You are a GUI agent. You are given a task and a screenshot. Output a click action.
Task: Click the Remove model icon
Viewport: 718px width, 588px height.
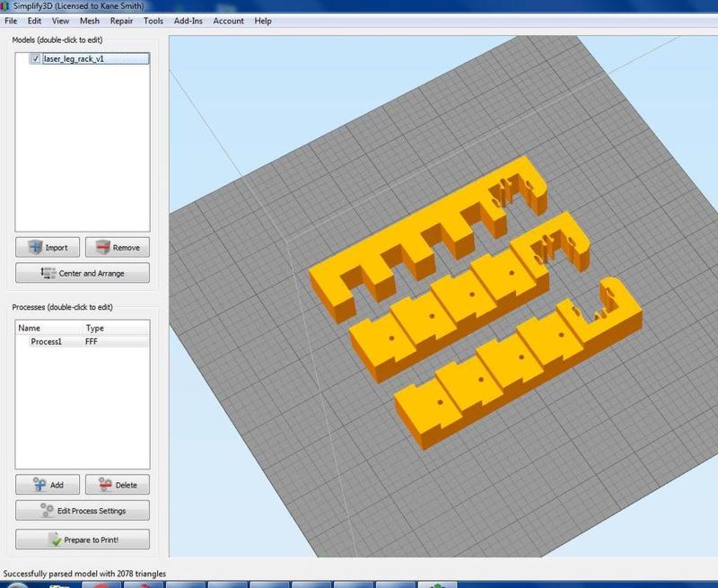pyautogui.click(x=103, y=248)
